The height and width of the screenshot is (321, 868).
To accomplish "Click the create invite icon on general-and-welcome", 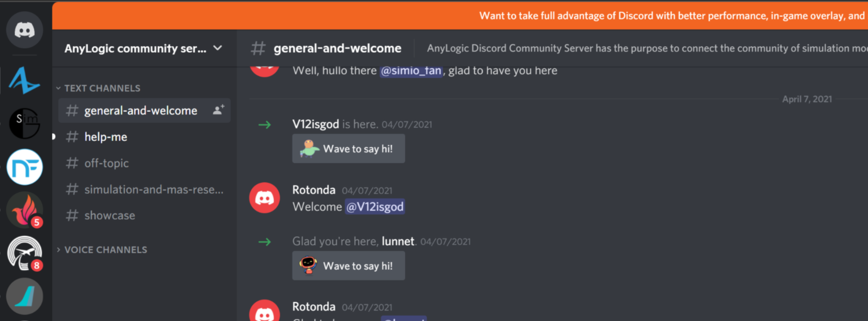I will click(x=218, y=110).
